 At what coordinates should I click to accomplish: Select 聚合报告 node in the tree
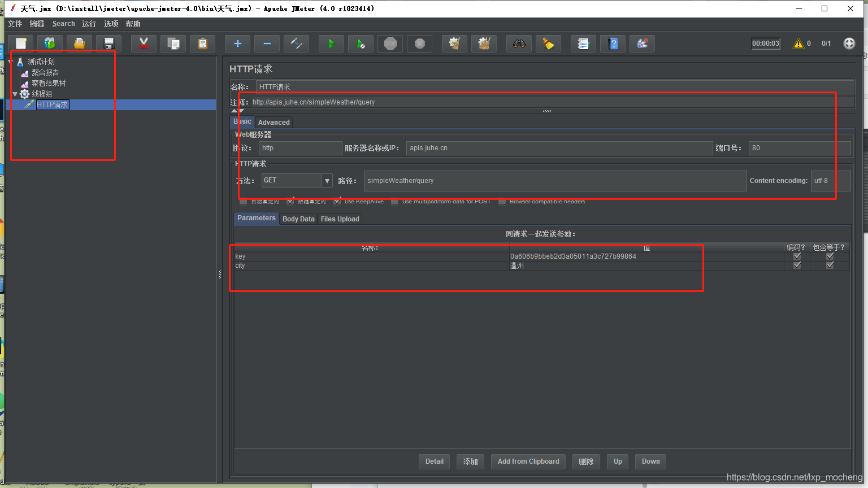45,72
